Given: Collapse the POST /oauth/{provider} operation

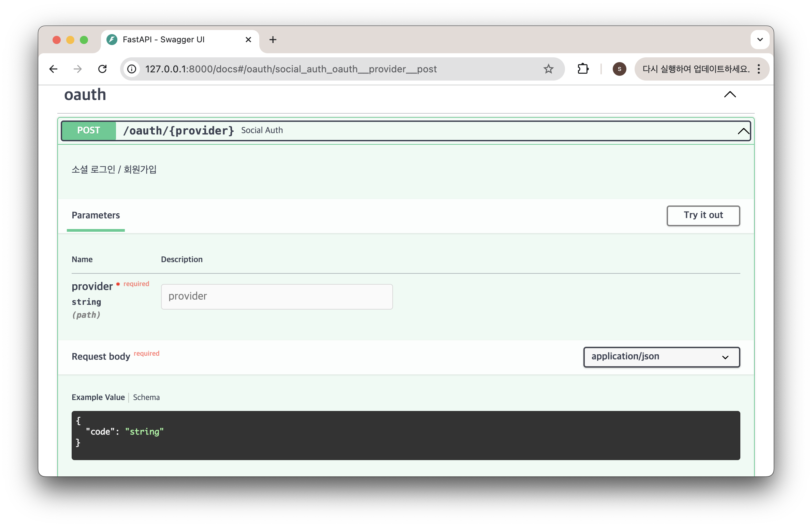Looking at the screenshot, I should coord(743,131).
